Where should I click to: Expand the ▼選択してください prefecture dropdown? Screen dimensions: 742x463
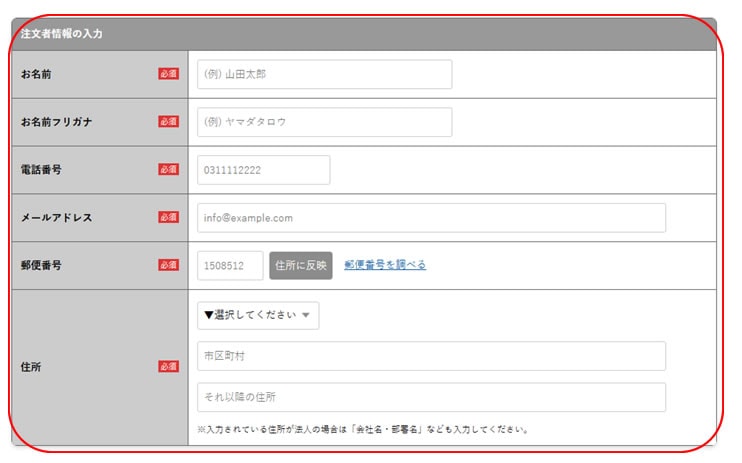[258, 315]
